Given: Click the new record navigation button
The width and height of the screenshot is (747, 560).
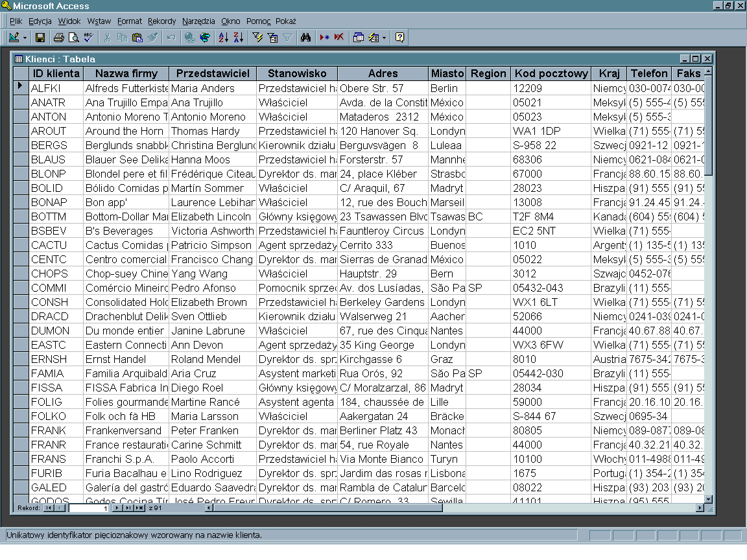Looking at the screenshot, I should [139, 508].
